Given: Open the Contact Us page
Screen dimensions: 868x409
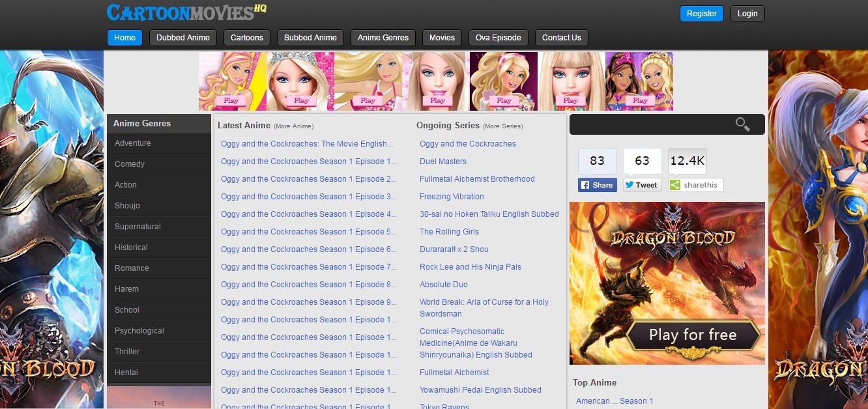Looking at the screenshot, I should pyautogui.click(x=562, y=38).
